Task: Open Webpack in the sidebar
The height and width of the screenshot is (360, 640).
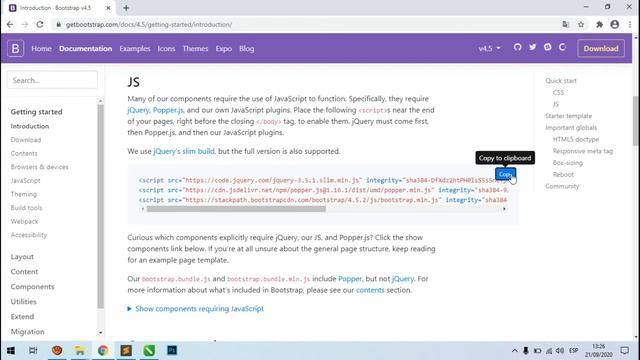Action: [24, 221]
